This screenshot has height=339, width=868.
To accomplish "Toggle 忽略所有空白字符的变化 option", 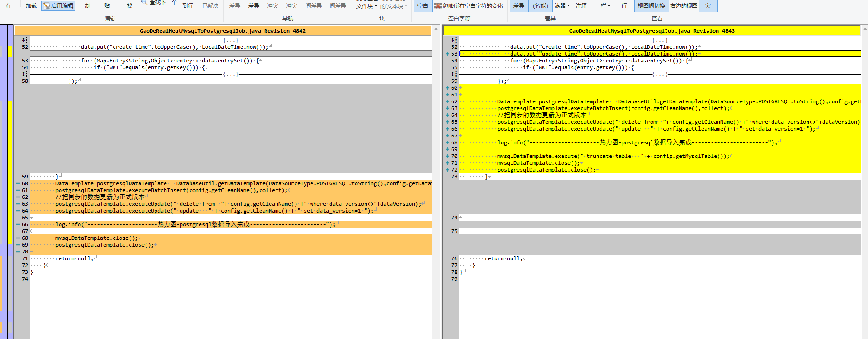I will [468, 6].
